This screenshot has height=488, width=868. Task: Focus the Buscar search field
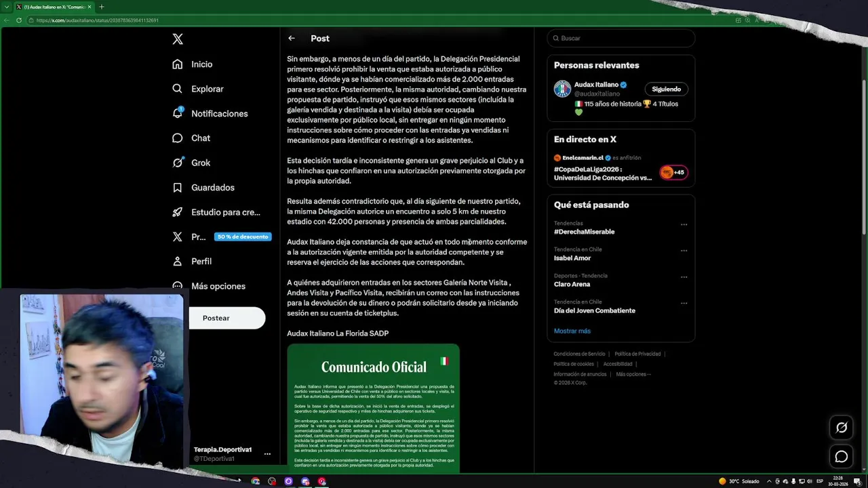(621, 38)
